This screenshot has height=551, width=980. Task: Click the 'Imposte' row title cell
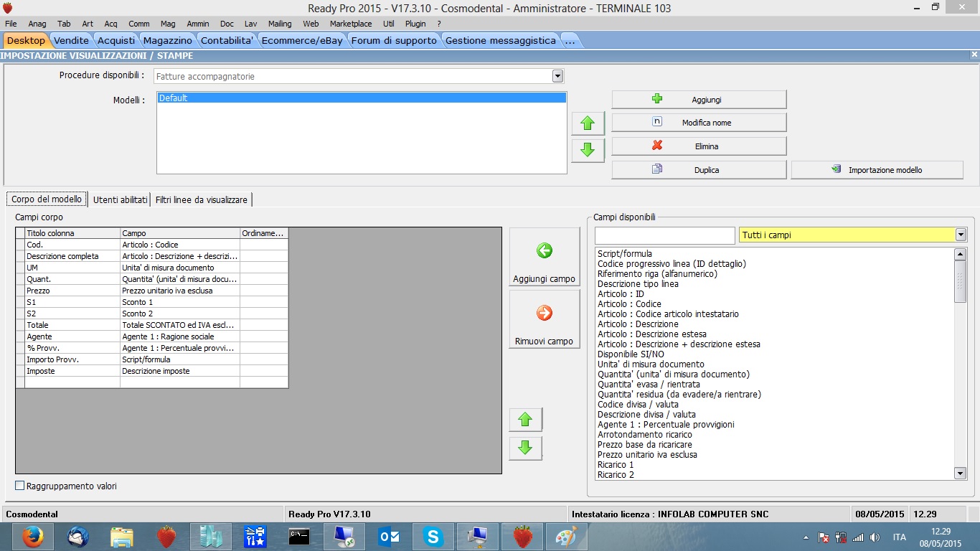tap(72, 371)
